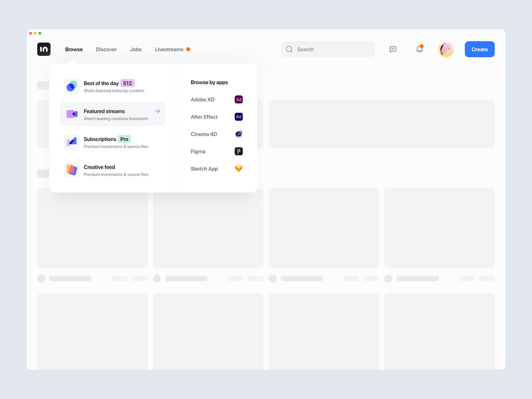Click the Creative feed stacked cards icon
Viewport: 532px width, 399px height.
[x=72, y=170]
